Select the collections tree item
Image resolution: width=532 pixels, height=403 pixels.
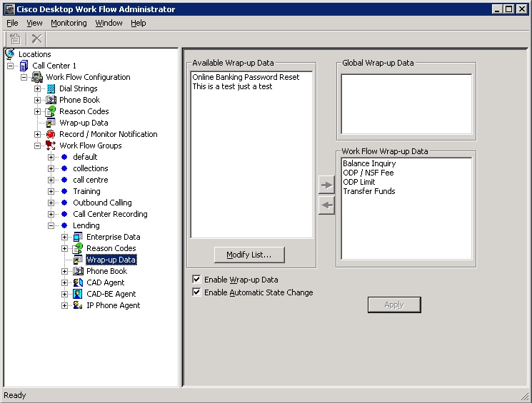(x=91, y=168)
